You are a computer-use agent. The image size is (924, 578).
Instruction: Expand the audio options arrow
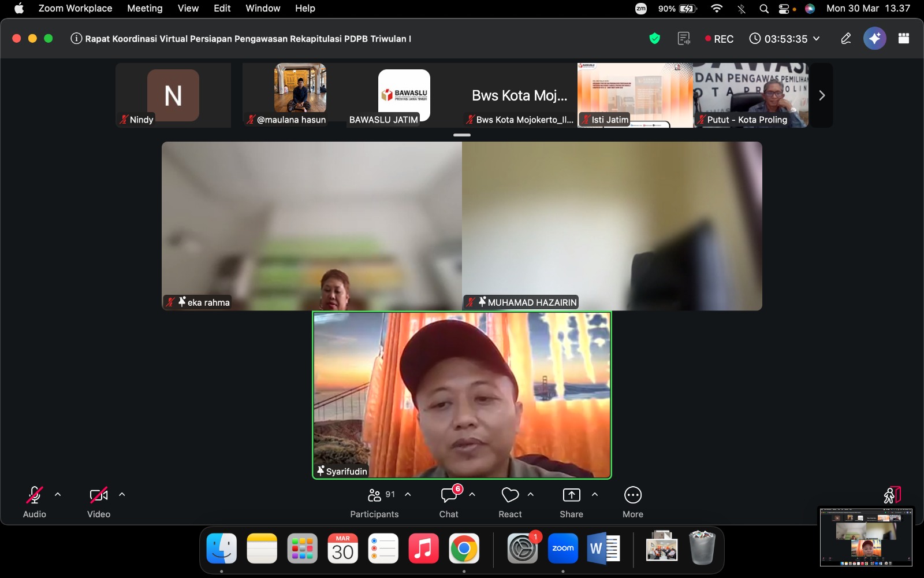pyautogui.click(x=58, y=495)
